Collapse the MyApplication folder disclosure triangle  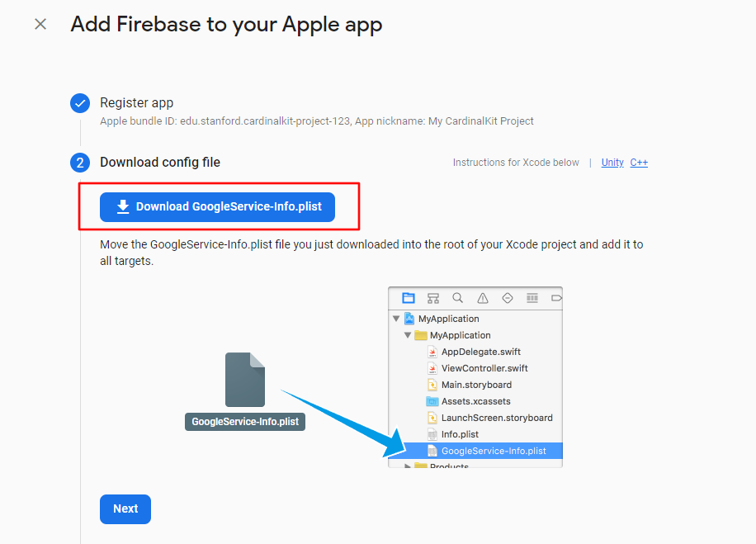(406, 336)
